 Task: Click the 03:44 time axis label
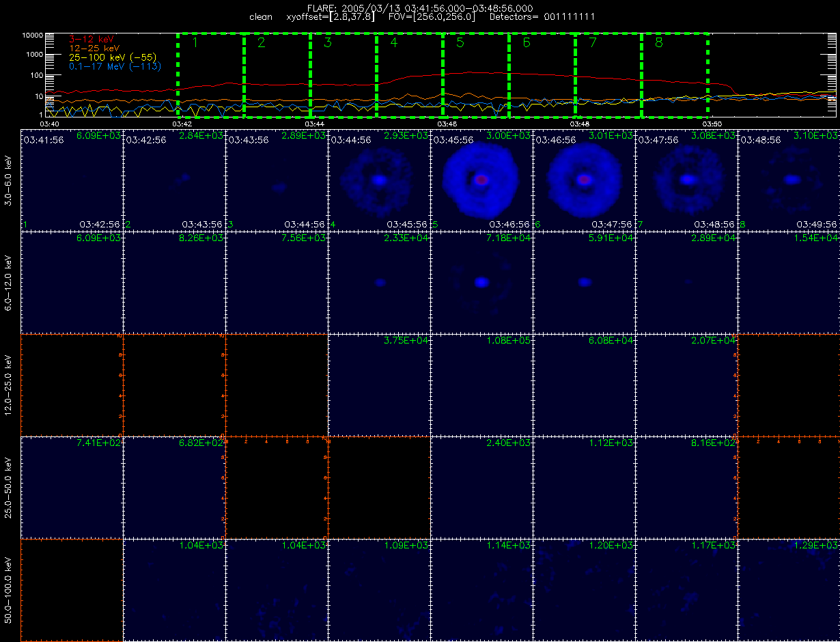pos(314,124)
